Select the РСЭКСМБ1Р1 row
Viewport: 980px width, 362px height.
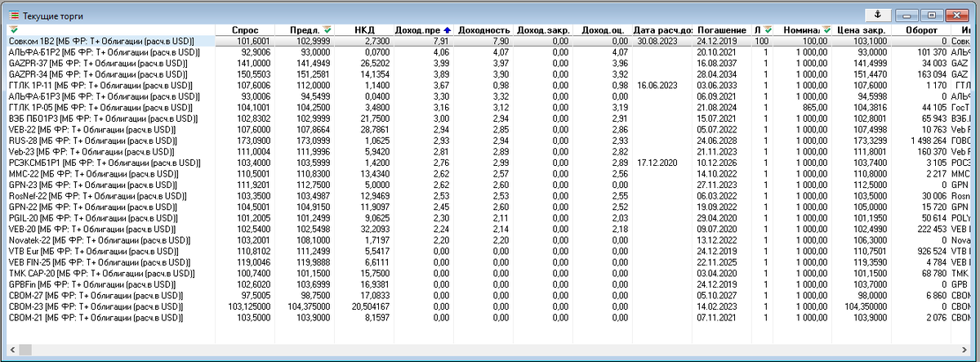490,162
